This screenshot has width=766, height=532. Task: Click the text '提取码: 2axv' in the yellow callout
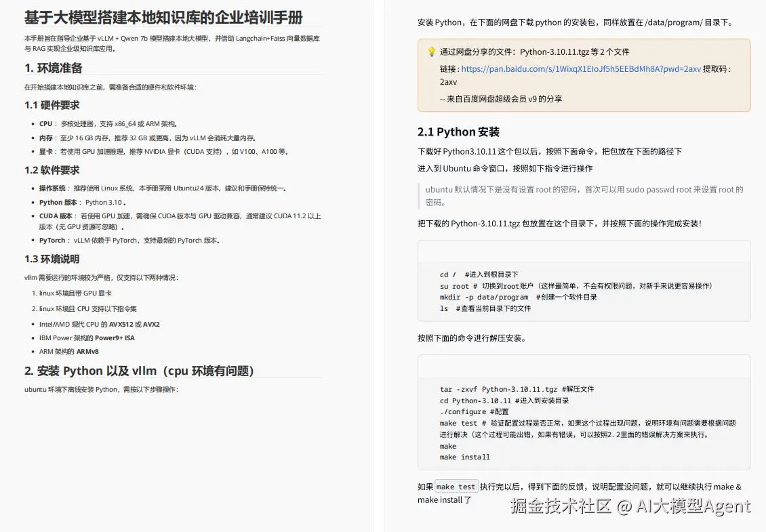pyautogui.click(x=585, y=75)
